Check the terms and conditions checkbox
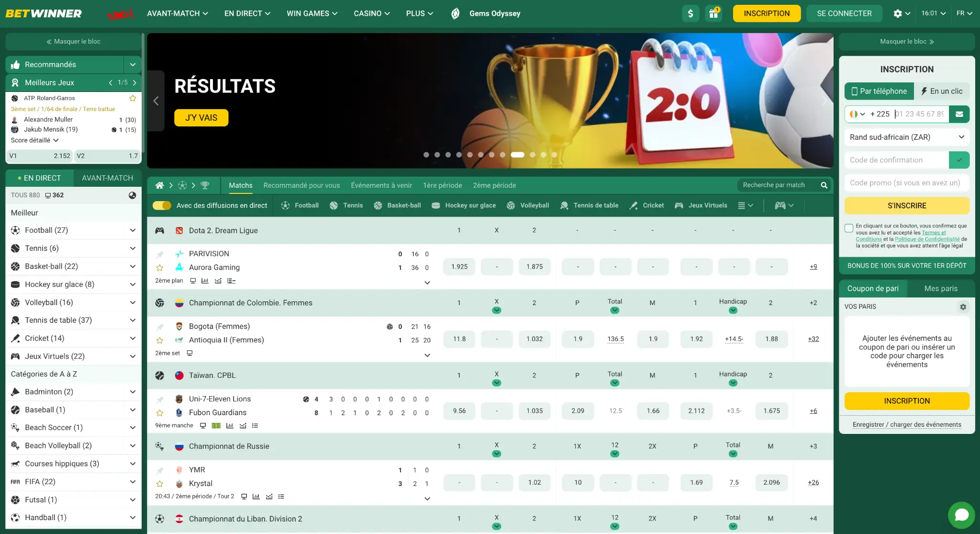The height and width of the screenshot is (534, 980). (849, 228)
